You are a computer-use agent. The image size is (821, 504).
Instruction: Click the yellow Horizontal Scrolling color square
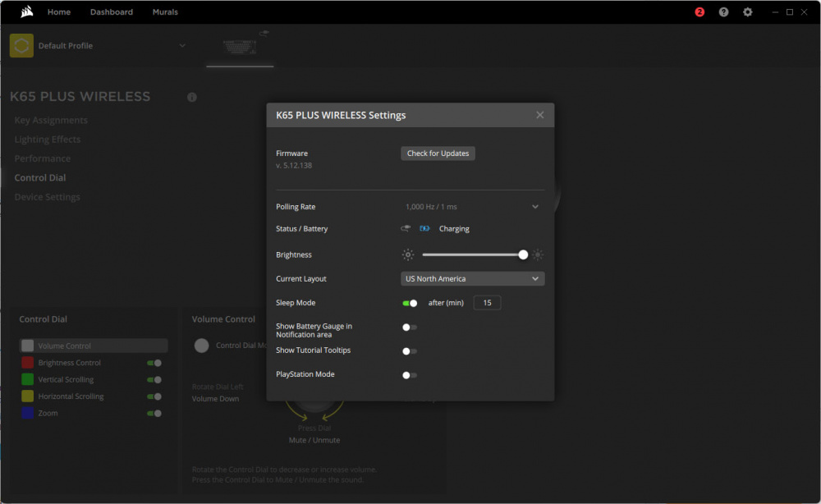pyautogui.click(x=28, y=396)
